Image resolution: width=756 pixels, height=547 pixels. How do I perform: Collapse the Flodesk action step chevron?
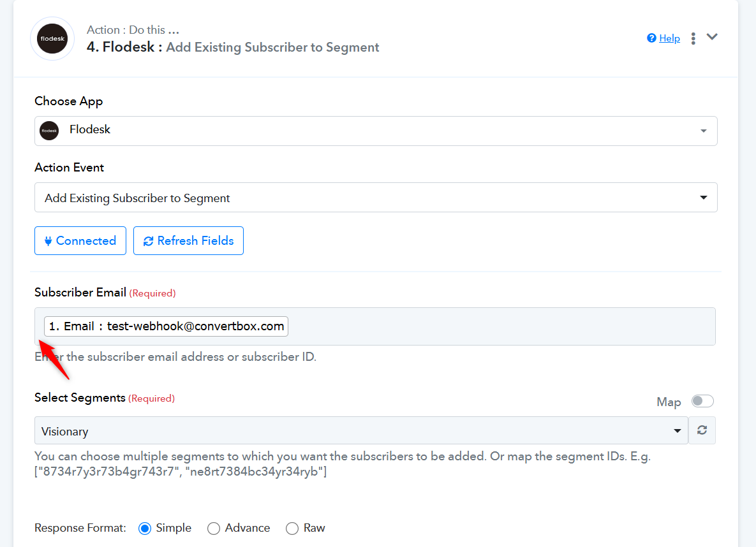(712, 37)
